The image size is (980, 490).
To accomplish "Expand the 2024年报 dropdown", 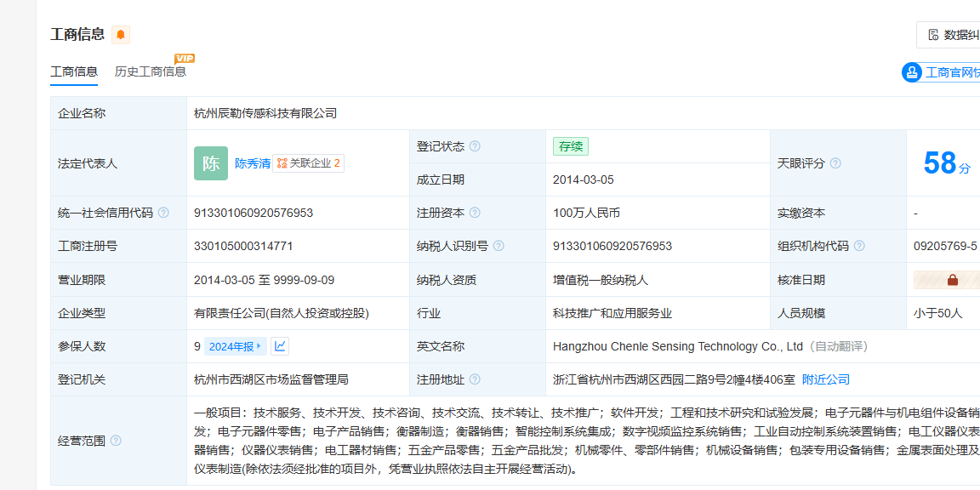I will (x=236, y=346).
